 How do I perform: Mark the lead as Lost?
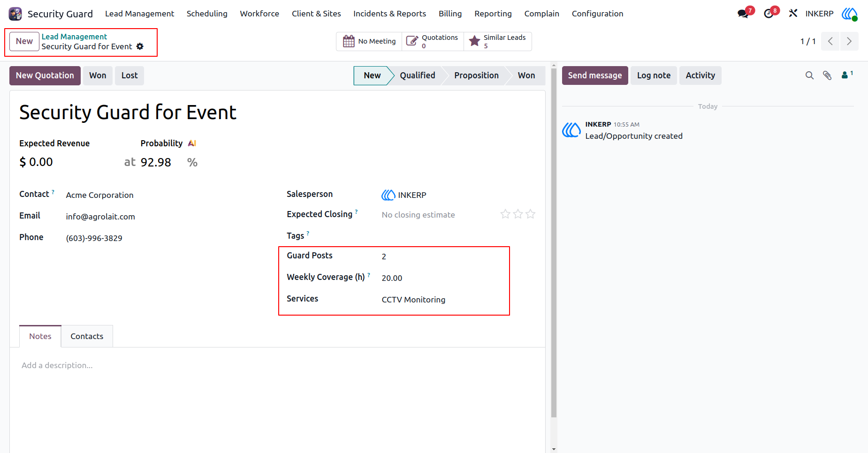coord(129,75)
